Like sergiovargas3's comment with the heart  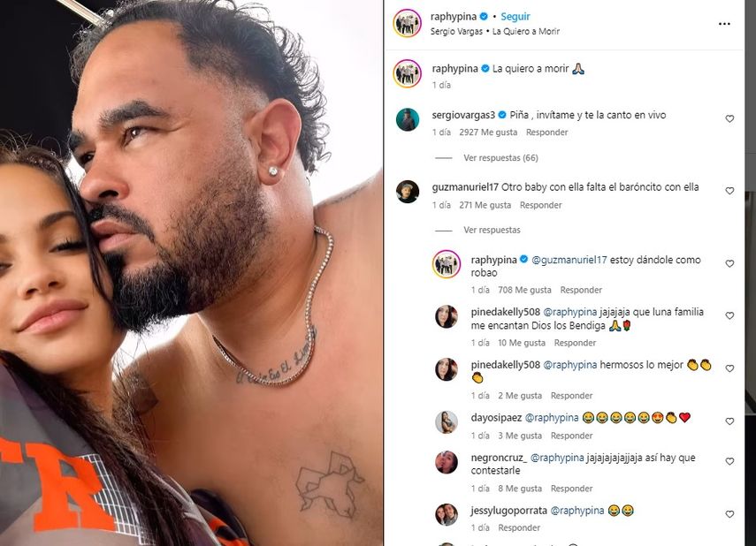(729, 118)
